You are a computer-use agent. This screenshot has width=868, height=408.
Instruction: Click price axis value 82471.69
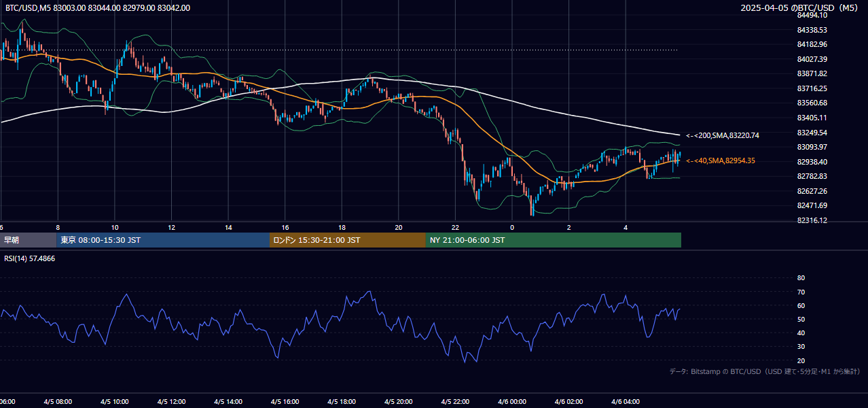pos(812,205)
